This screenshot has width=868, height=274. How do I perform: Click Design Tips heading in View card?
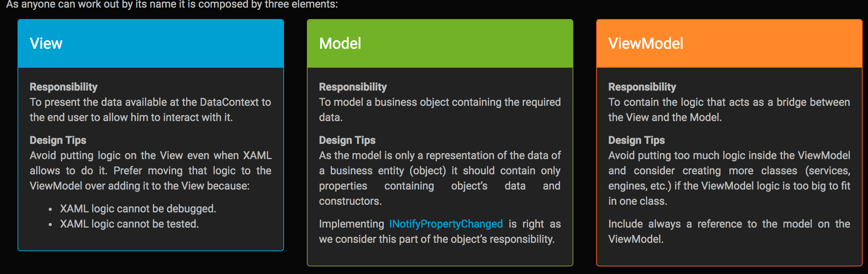coord(58,140)
